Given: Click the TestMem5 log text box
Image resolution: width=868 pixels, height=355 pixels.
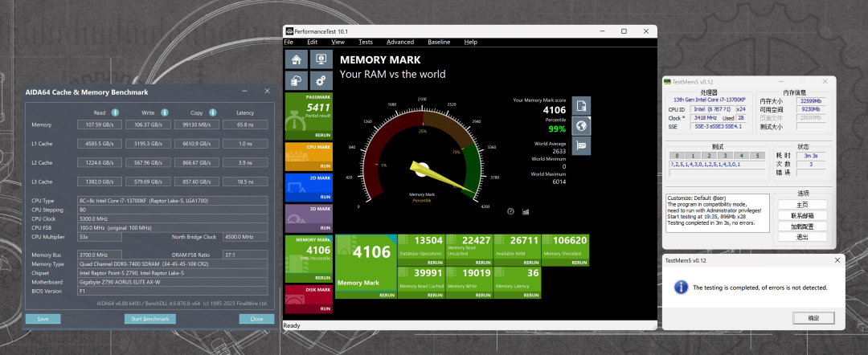Looking at the screenshot, I should pyautogui.click(x=718, y=214).
